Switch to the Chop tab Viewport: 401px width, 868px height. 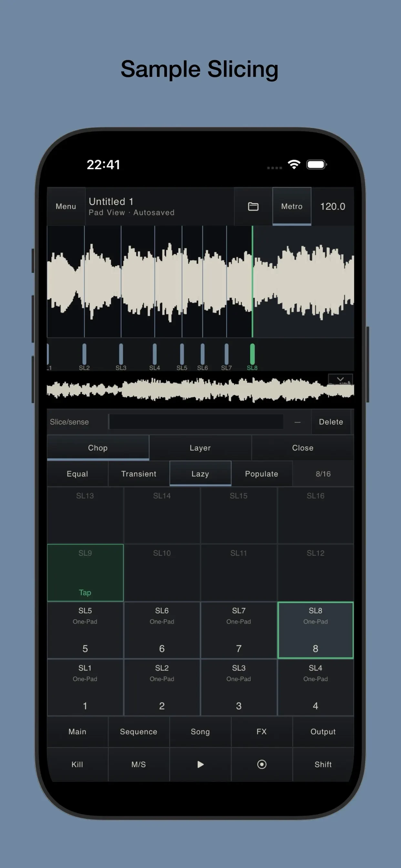click(98, 448)
